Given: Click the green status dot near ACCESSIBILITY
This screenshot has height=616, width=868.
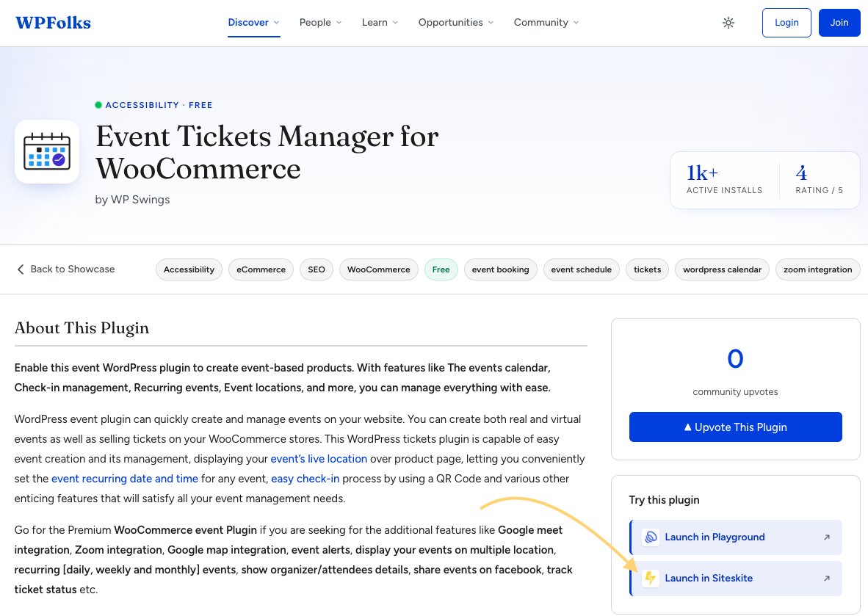Looking at the screenshot, I should 98,105.
